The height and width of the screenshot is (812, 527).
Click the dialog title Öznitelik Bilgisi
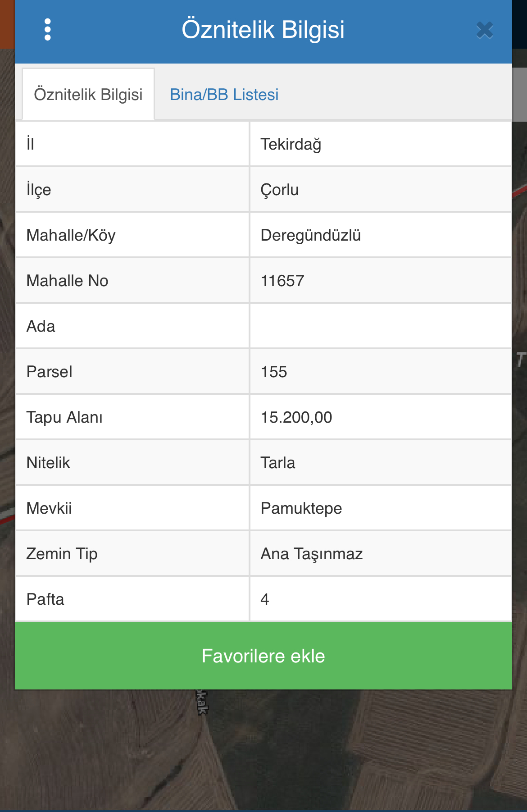[x=263, y=30]
